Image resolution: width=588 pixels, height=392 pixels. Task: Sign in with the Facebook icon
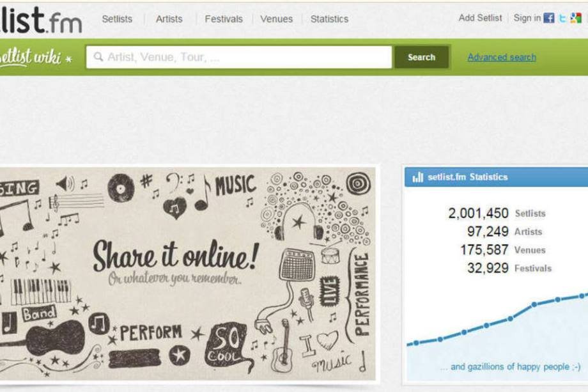tap(548, 18)
